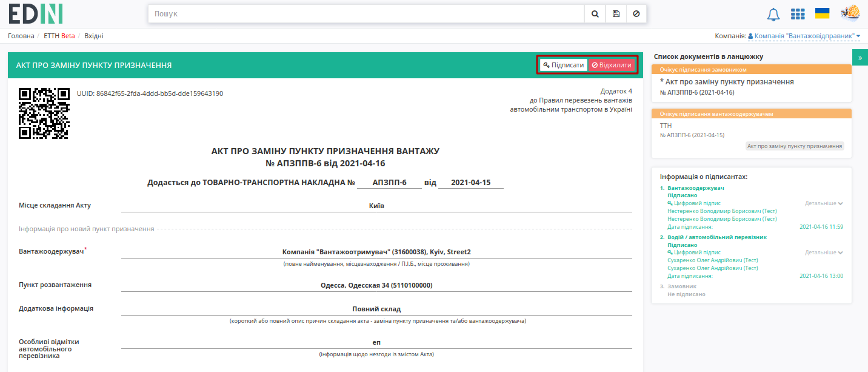Click Вантажоодержувач company value

point(376,252)
